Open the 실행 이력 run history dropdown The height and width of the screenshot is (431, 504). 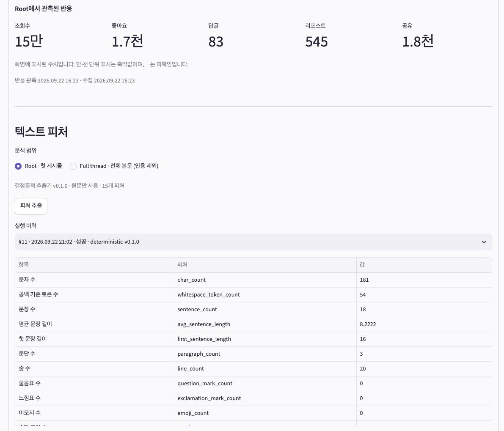click(x=253, y=242)
